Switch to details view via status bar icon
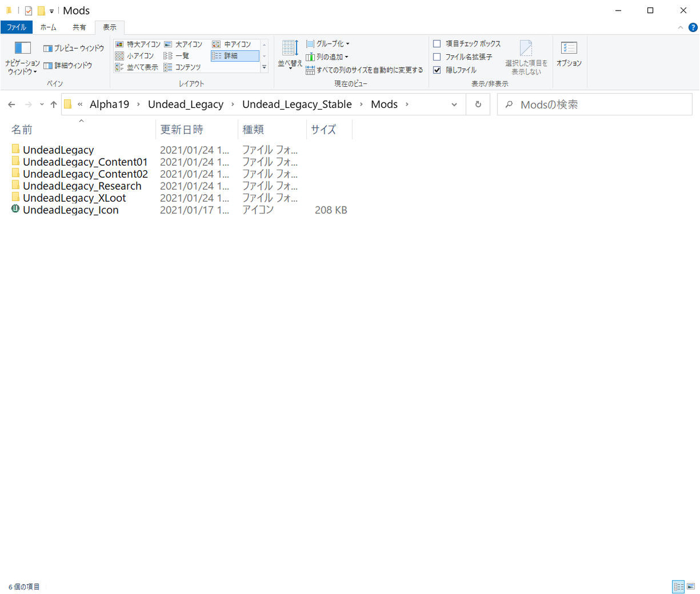700x594 pixels. (678, 586)
